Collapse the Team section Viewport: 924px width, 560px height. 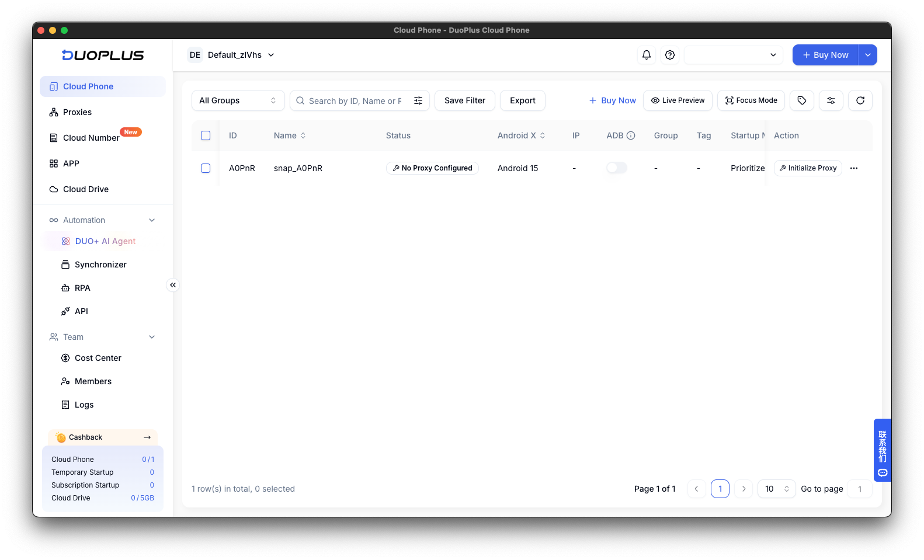pos(152,337)
